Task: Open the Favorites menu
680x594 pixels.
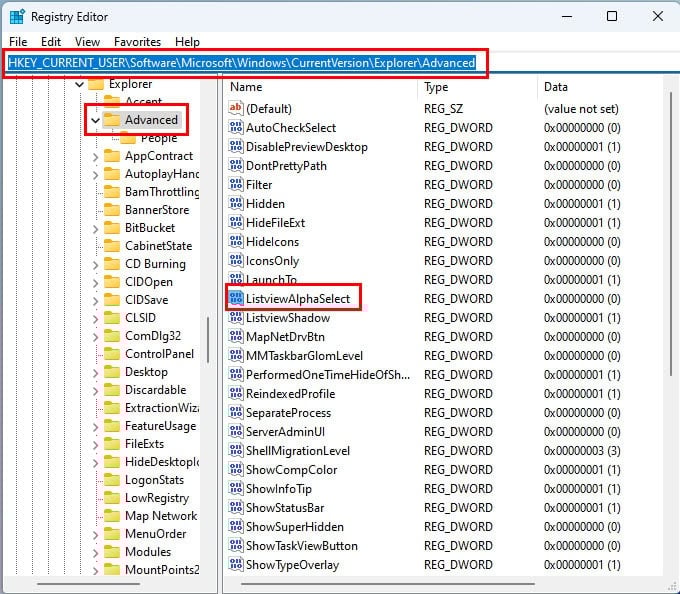Action: click(137, 42)
